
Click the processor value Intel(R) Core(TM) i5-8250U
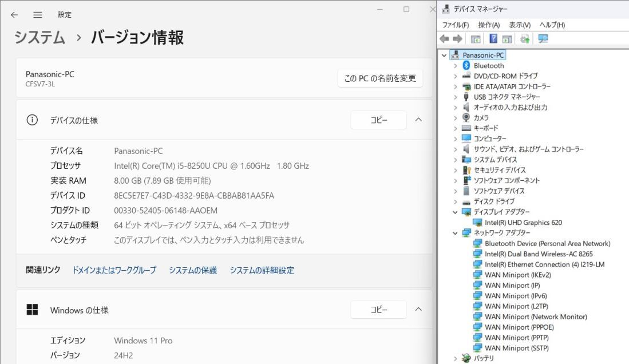(x=211, y=166)
